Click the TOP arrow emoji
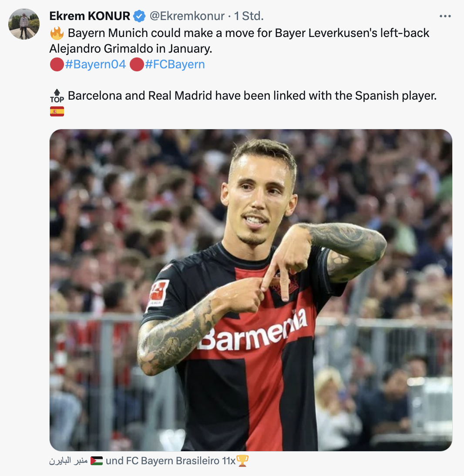The height and width of the screenshot is (476, 464). tap(57, 96)
